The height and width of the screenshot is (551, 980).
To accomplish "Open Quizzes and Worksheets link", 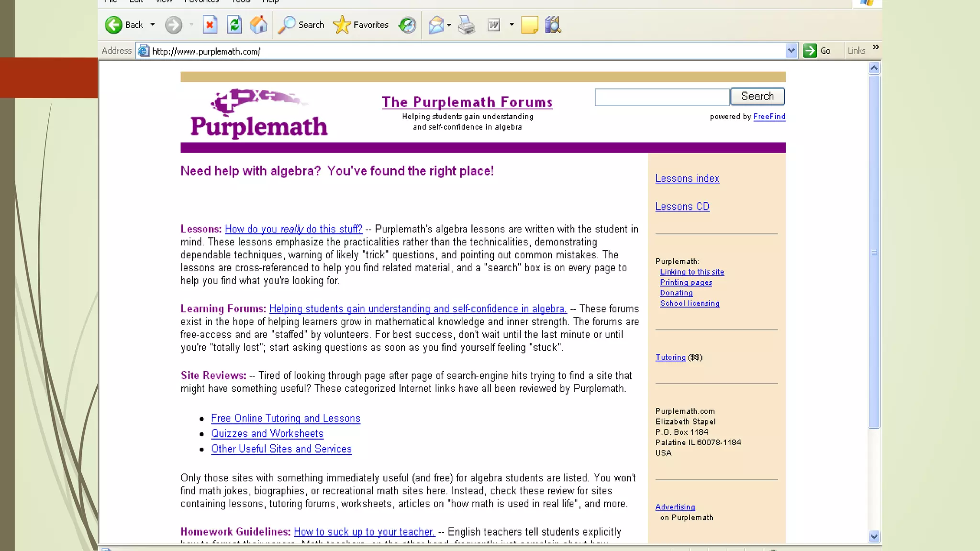I will pyautogui.click(x=267, y=434).
